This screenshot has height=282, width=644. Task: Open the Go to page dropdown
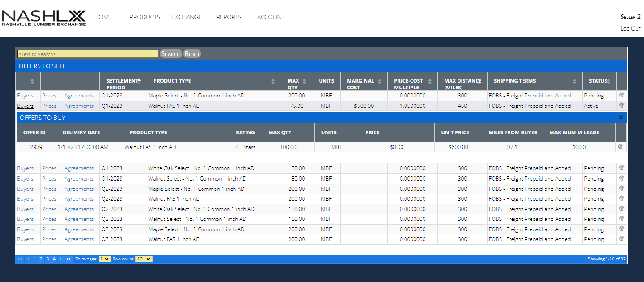coord(104,259)
